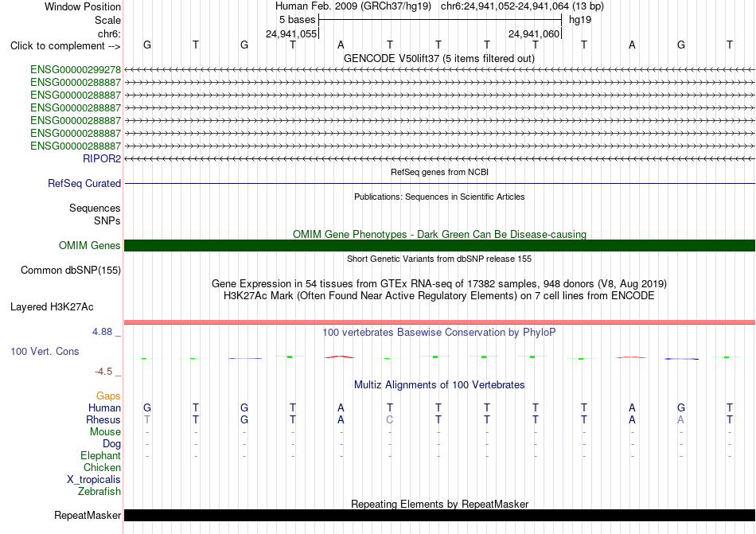Screen dimensions: 756x534
Task: Click the C base in the Rhesus row
Action: (x=390, y=419)
